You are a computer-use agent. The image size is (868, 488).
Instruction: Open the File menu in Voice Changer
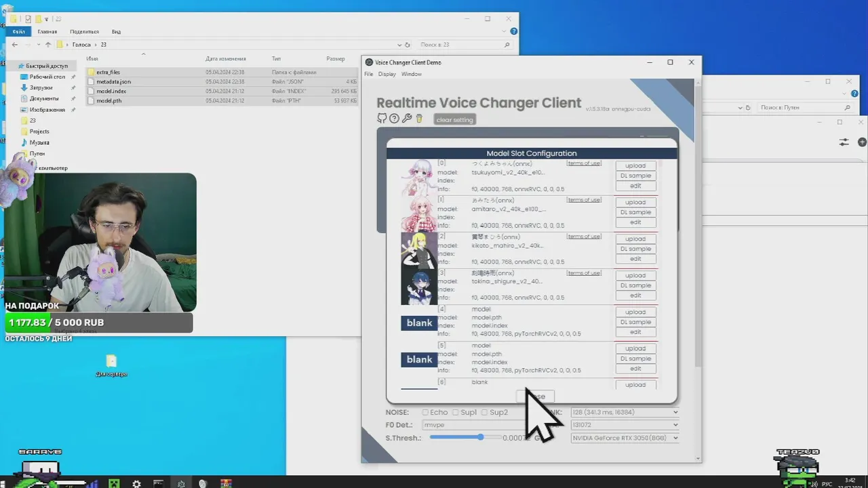(369, 74)
